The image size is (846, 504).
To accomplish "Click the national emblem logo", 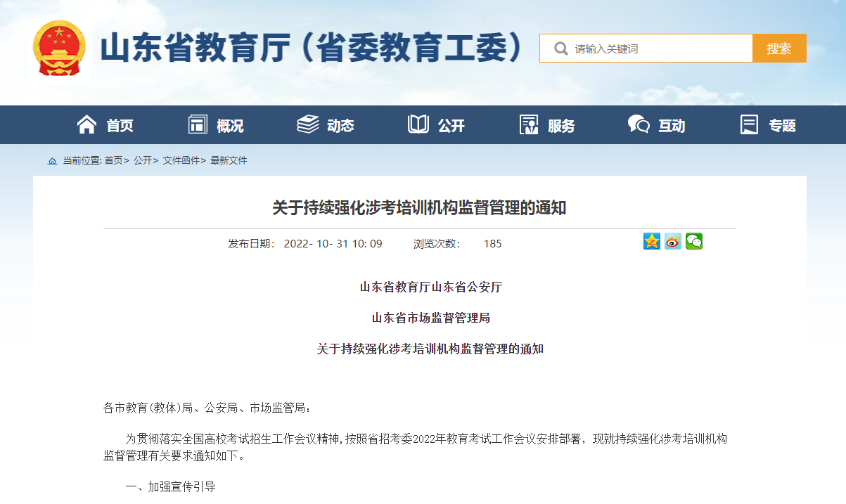I will [59, 48].
